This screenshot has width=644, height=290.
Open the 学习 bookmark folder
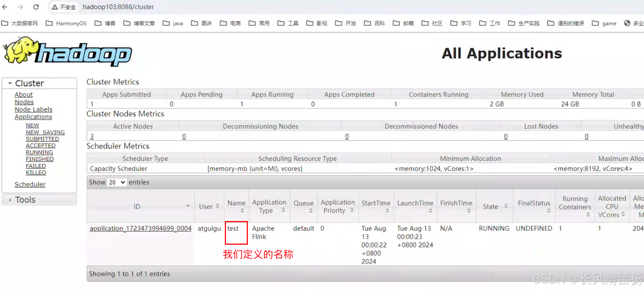pos(461,23)
